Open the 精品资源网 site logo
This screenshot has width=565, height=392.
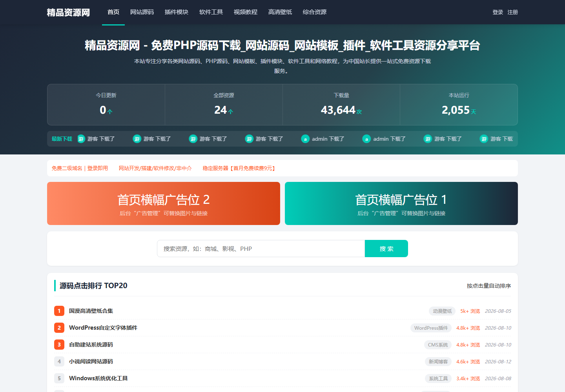68,13
